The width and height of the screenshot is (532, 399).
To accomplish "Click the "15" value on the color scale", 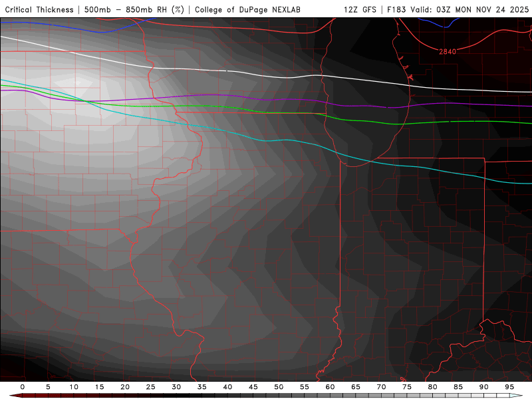I will (99, 387).
